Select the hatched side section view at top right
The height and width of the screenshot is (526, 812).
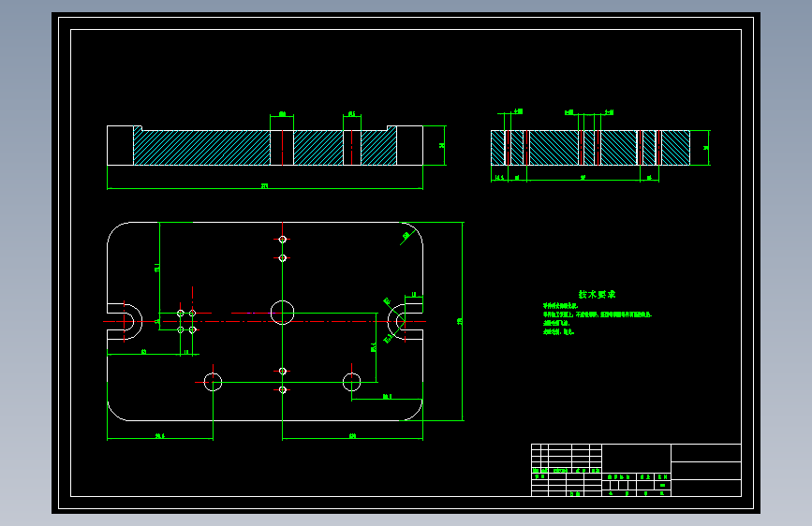[590, 148]
